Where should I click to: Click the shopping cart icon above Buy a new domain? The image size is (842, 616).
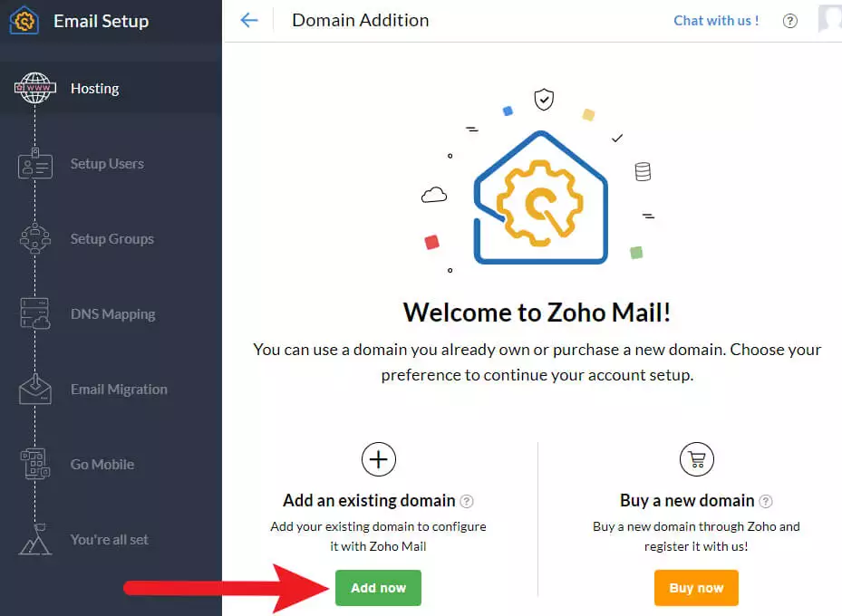tap(696, 459)
